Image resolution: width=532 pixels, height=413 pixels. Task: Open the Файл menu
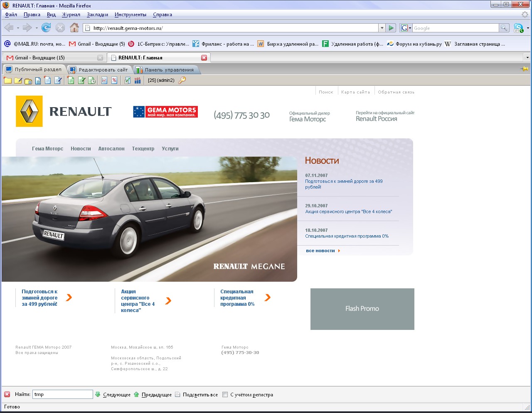point(11,15)
